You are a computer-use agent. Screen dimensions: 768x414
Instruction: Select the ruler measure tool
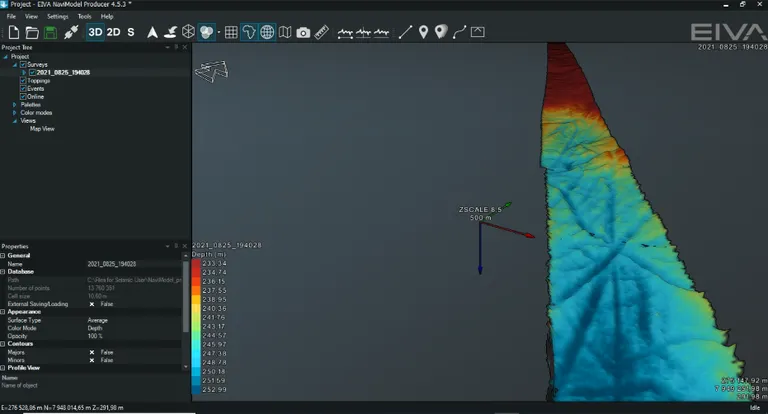click(321, 32)
